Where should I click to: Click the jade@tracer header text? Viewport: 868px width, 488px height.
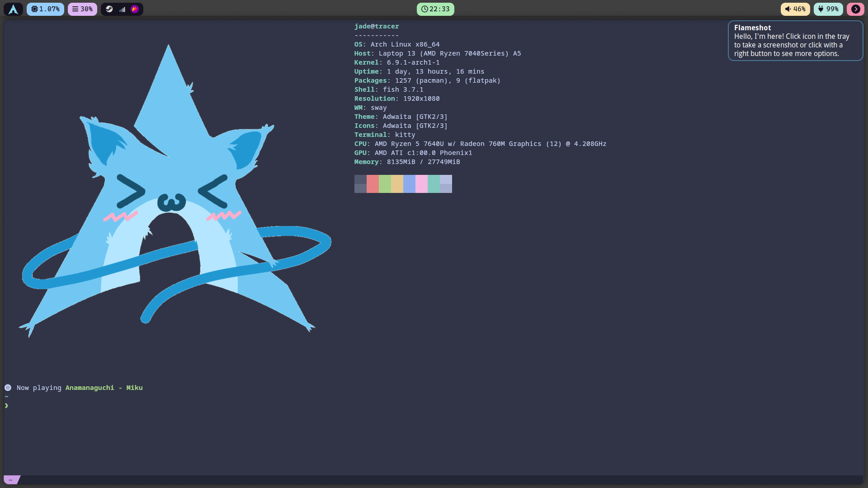click(377, 26)
